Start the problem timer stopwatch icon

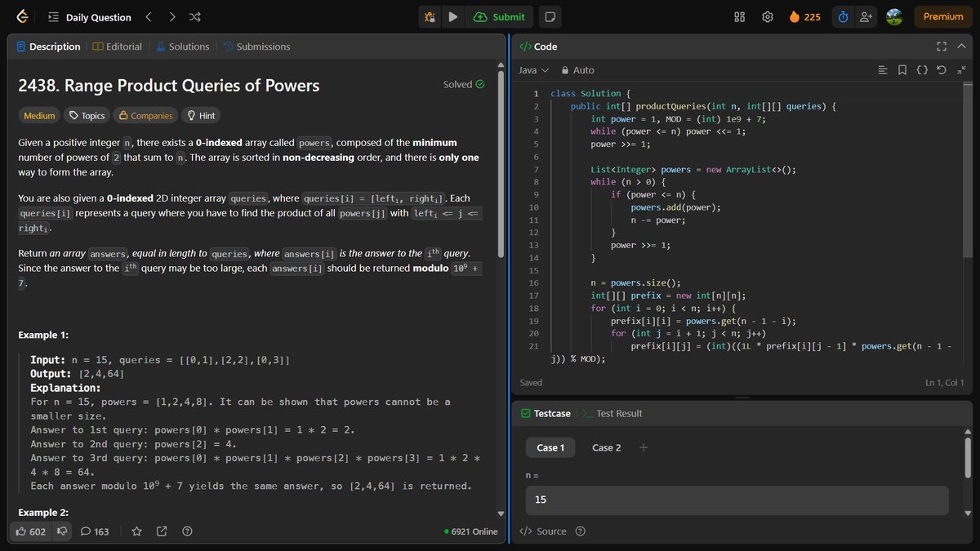(x=842, y=16)
